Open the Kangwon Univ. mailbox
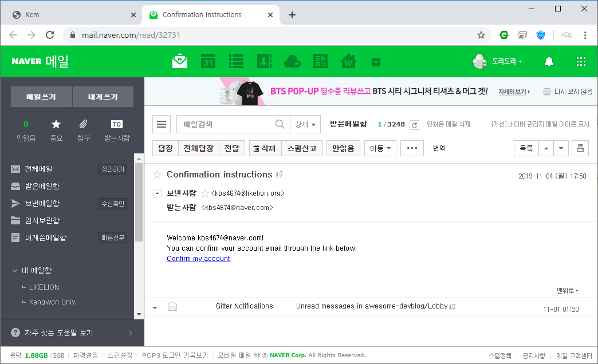This screenshot has height=364, width=598. 53,302
